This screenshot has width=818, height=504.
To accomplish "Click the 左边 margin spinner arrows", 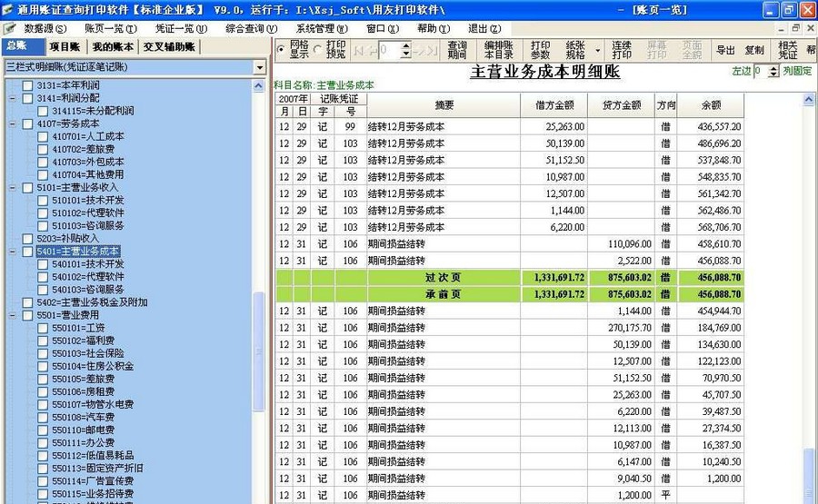I will click(x=773, y=72).
